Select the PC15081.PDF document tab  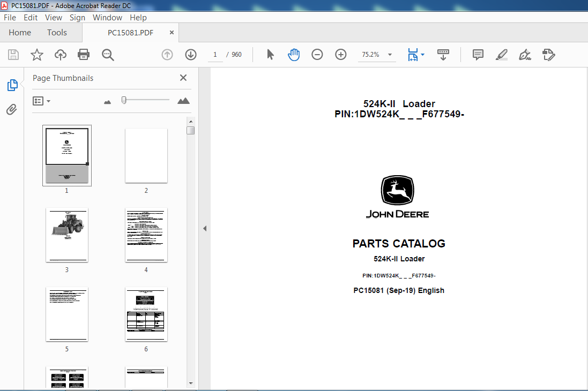[130, 33]
